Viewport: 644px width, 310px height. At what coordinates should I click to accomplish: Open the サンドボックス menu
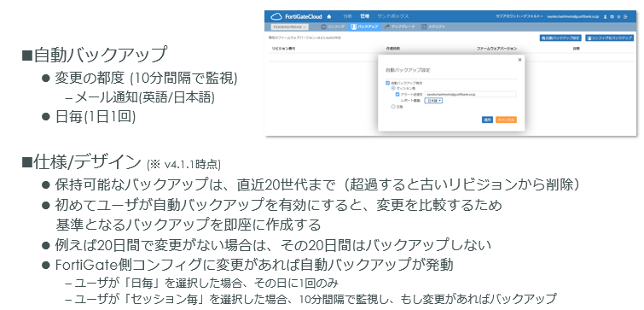tap(393, 16)
